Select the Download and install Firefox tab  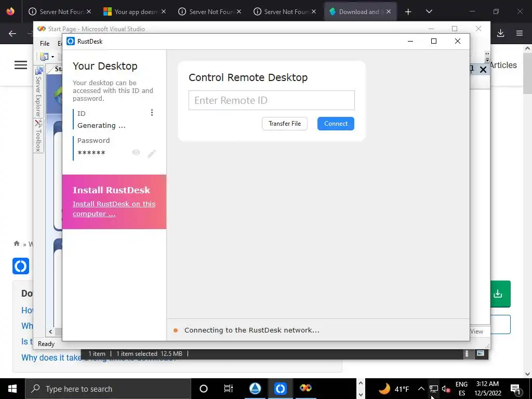pos(361,11)
